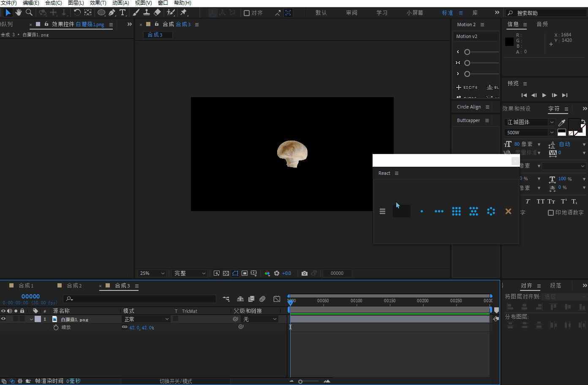This screenshot has width=588, height=385.
Task: Open grid and guide options icon
Action: pyautogui.click(x=254, y=273)
